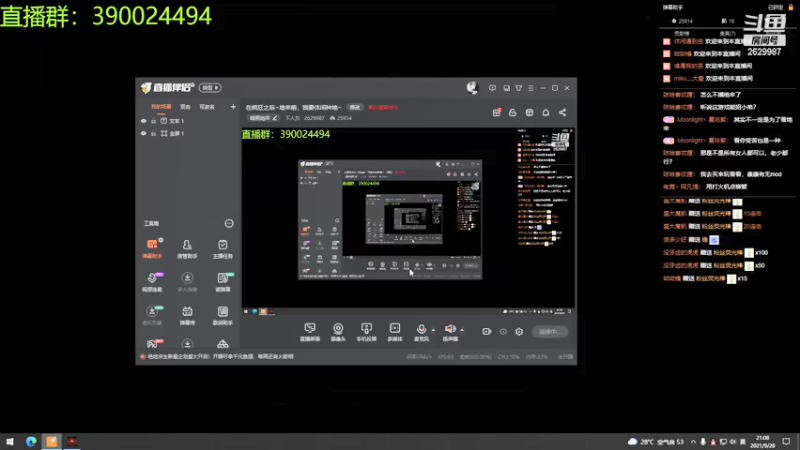Switch to the second scene tab

(x=185, y=107)
